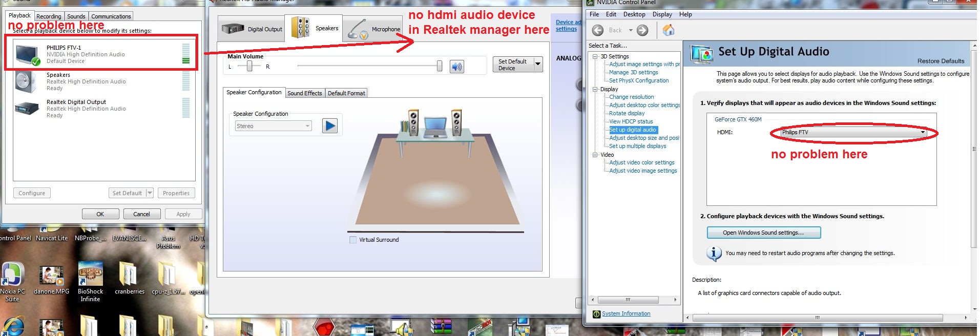Go forward in NVIDIA Control Panel
This screenshot has height=336, width=980.
(642, 30)
